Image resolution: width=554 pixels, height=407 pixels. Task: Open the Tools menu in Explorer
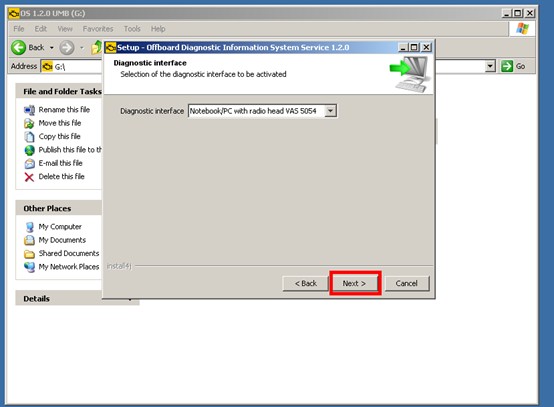132,29
